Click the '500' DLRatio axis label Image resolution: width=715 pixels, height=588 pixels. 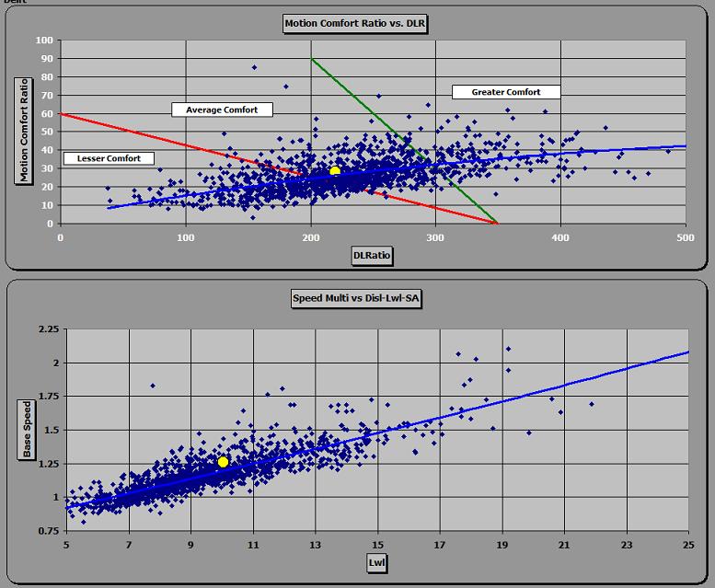(x=686, y=237)
